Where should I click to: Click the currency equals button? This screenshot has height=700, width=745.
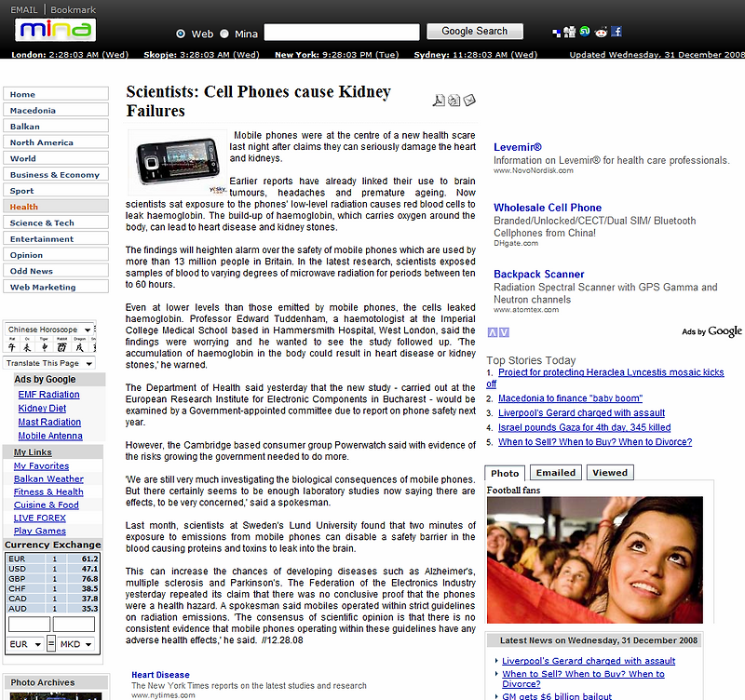(x=51, y=644)
